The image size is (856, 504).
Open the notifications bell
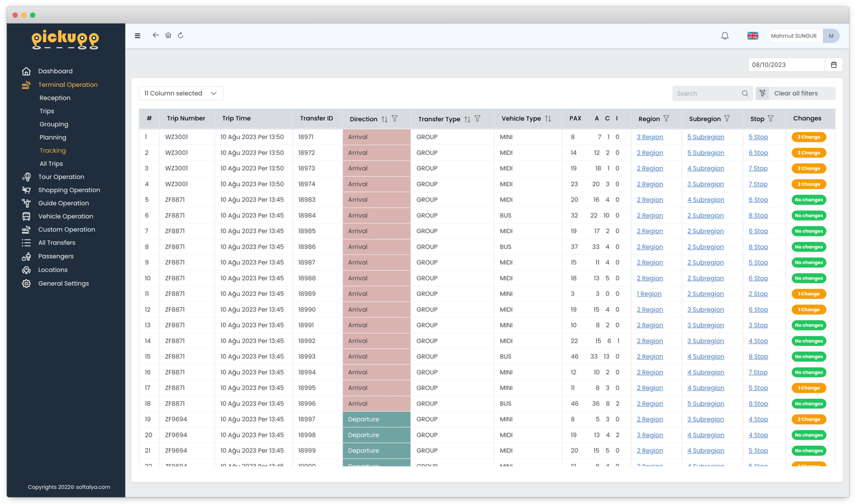(x=725, y=36)
